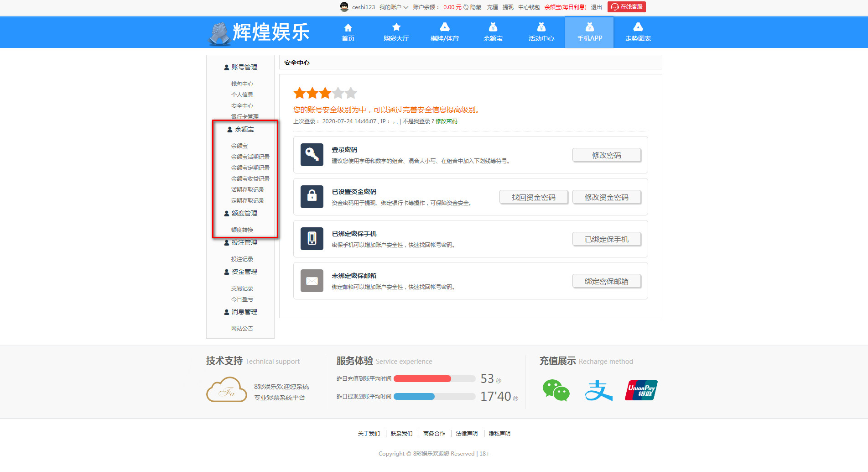Click the WeChat pay icon

[556, 390]
